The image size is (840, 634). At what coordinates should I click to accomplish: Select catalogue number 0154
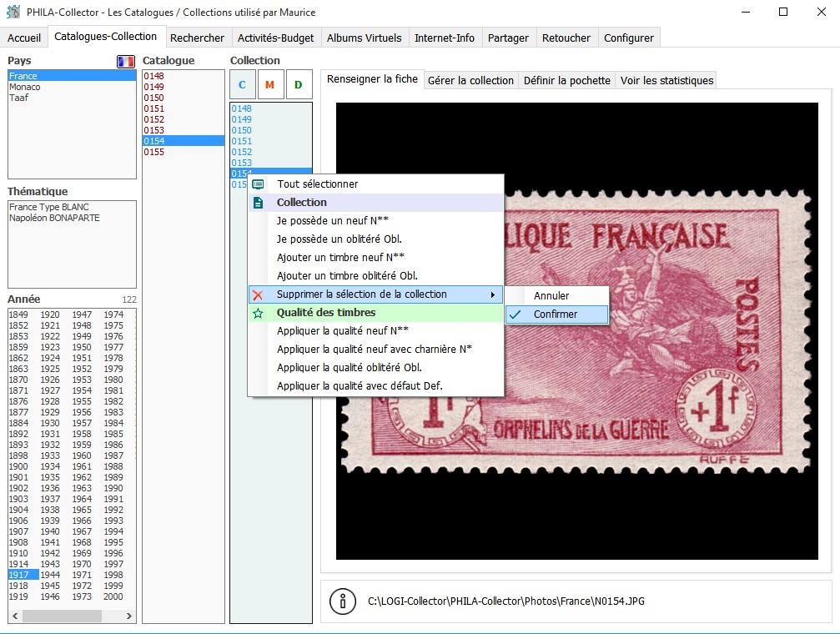(184, 141)
